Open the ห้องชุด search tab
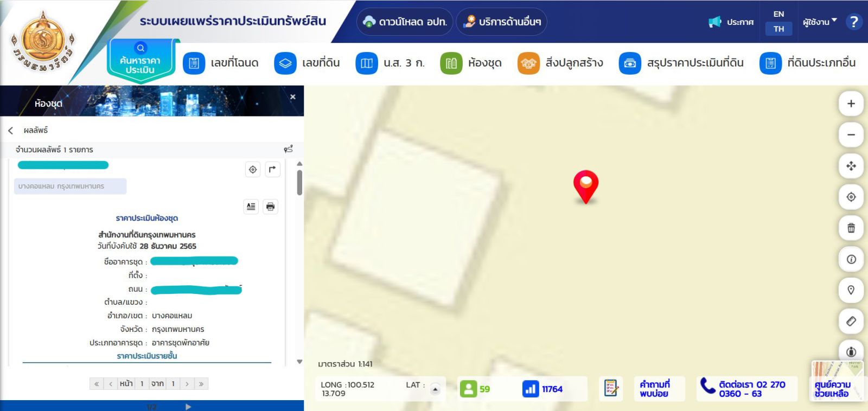The height and width of the screenshot is (411, 868). click(x=471, y=63)
